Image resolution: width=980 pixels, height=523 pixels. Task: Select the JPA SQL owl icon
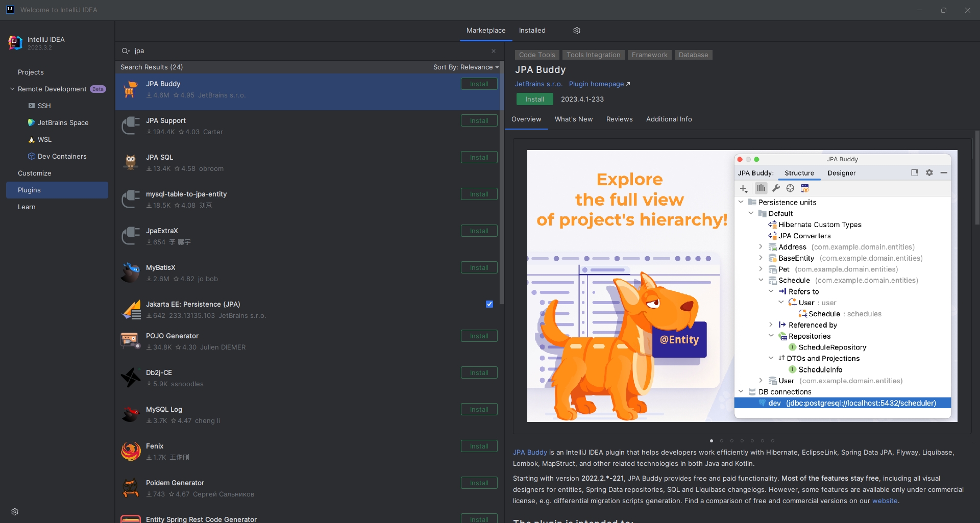pyautogui.click(x=131, y=163)
